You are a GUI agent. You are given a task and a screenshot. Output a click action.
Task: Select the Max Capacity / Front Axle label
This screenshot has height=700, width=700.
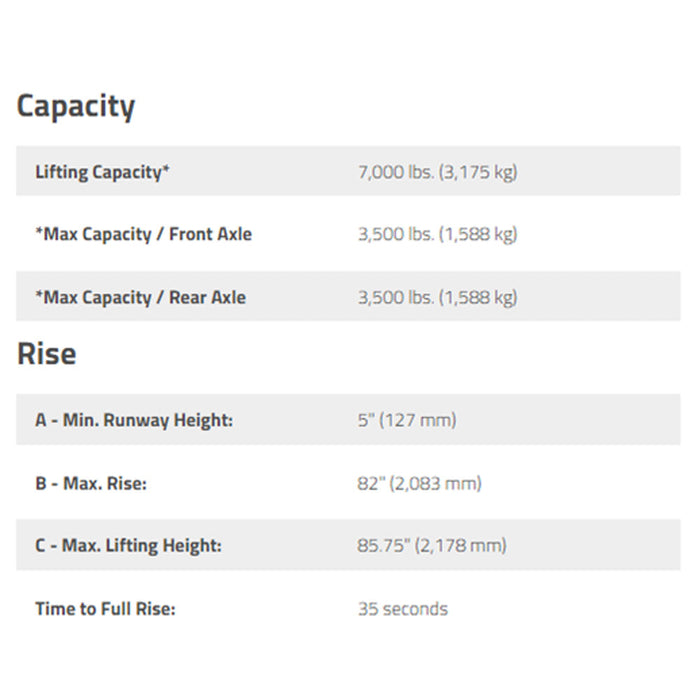pyautogui.click(x=143, y=234)
